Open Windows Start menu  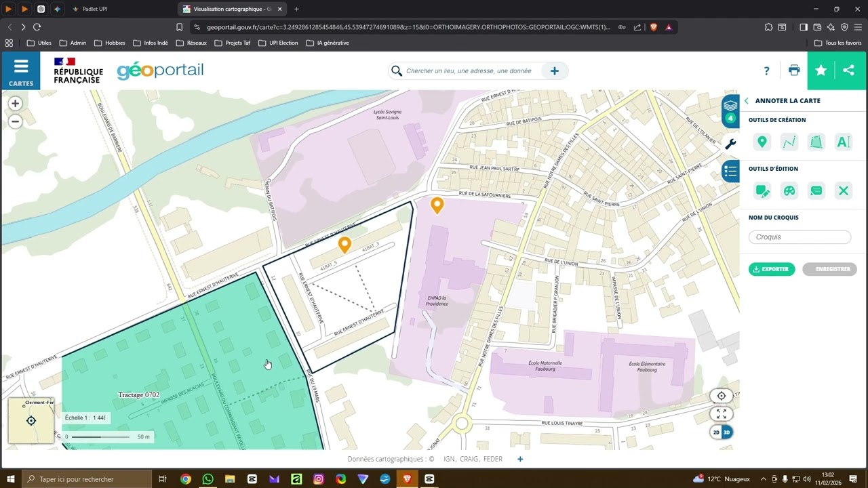[x=11, y=479]
